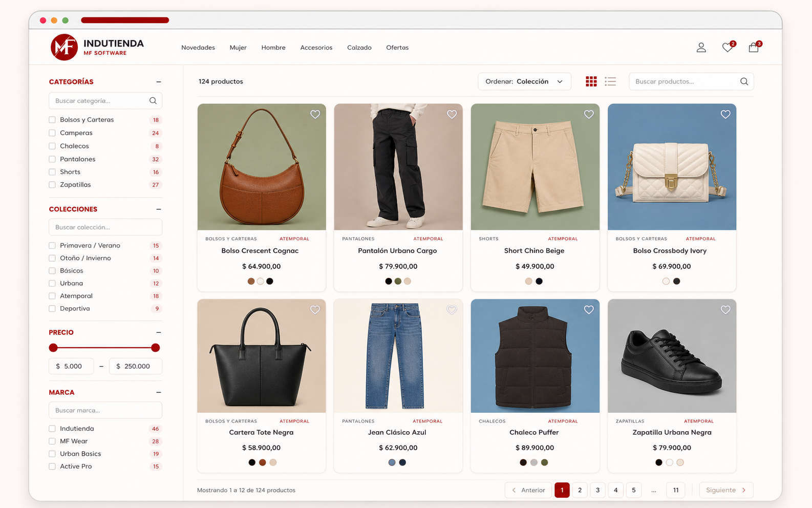Screen dimensions: 812x508
Task: Collapse the Colecciones section
Action: [159, 209]
